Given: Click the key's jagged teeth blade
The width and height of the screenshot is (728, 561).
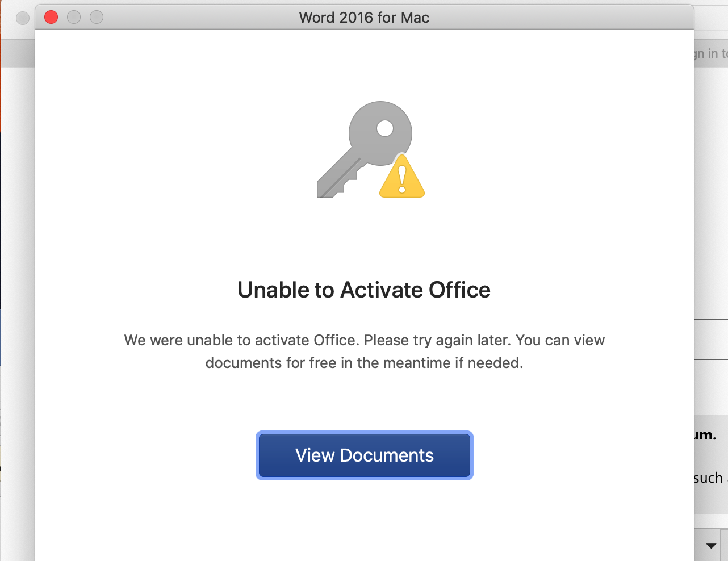Looking at the screenshot, I should [338, 177].
